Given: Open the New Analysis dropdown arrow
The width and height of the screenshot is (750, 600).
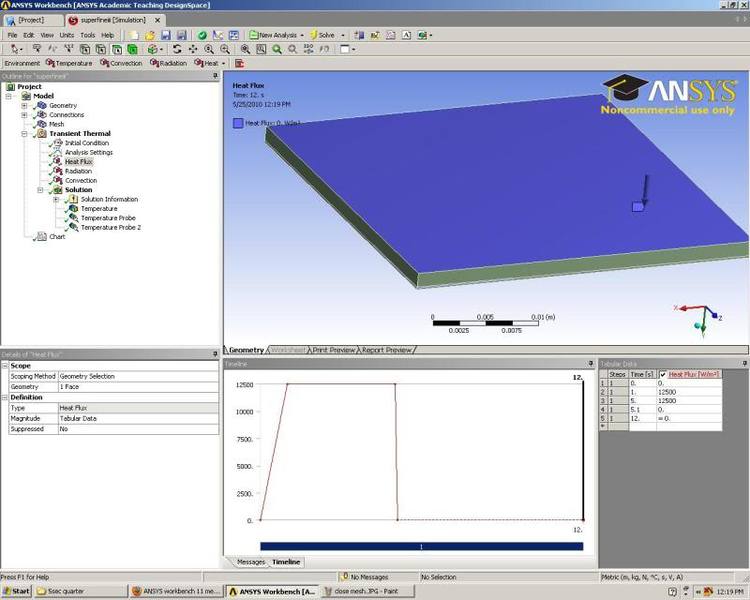Looking at the screenshot, I should coord(302,35).
